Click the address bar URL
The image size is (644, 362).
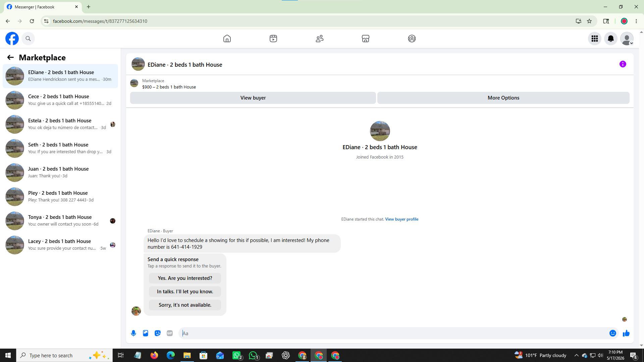tap(100, 21)
